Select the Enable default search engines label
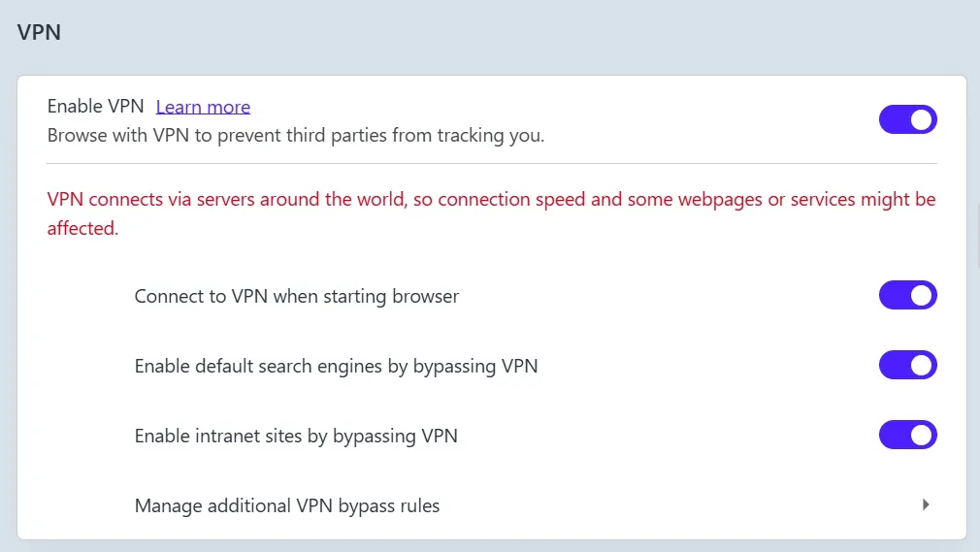980x552 pixels. (x=336, y=366)
